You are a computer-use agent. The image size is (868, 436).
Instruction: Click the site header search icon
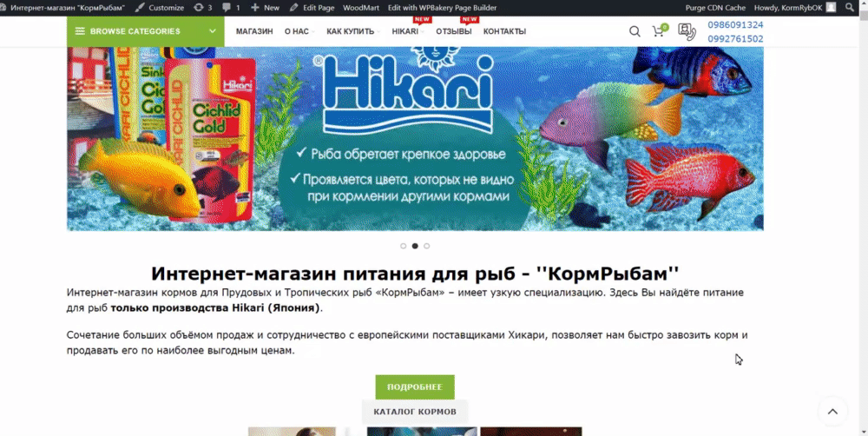pos(635,31)
